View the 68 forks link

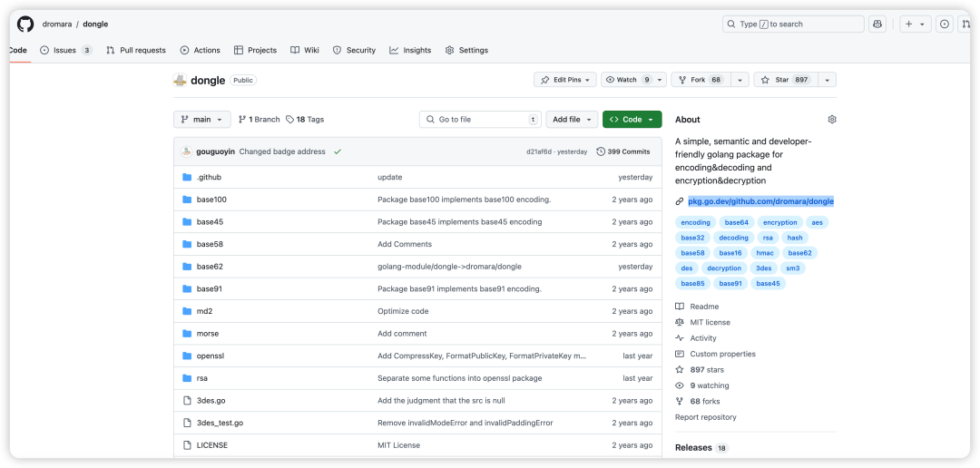698,401
